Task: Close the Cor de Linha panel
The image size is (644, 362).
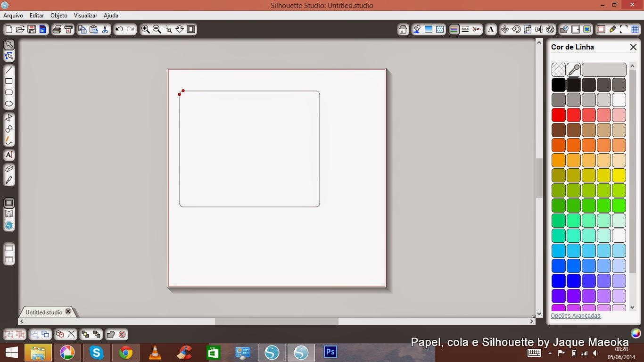Action: (633, 47)
